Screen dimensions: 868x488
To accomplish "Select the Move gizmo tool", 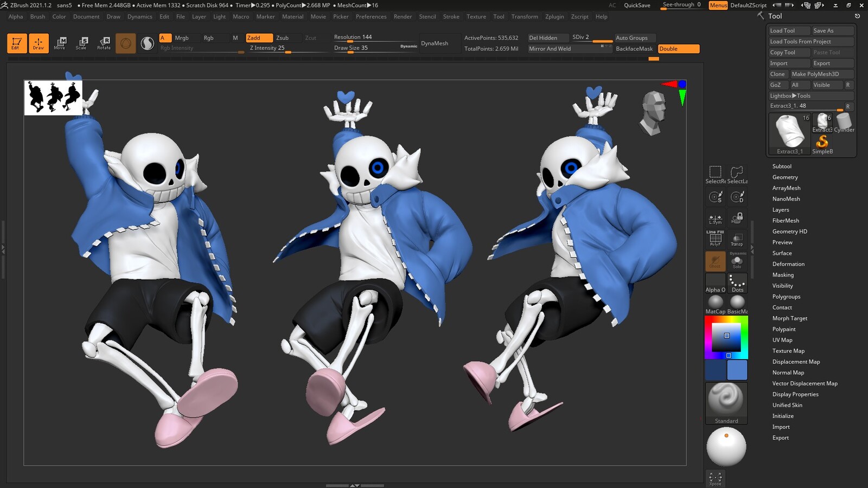I will pos(60,43).
